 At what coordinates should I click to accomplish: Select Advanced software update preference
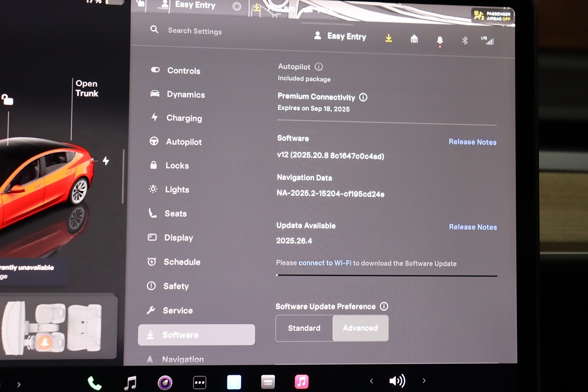click(360, 328)
